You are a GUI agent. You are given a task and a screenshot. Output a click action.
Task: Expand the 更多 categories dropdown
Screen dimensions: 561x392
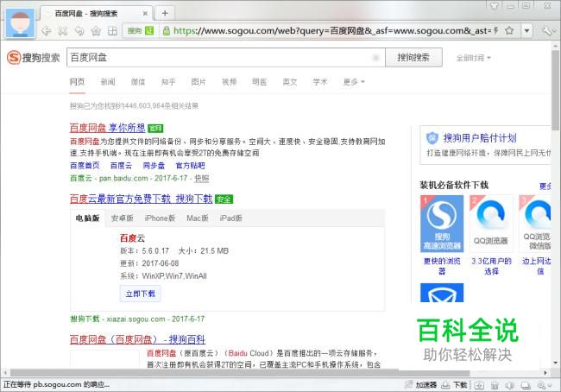click(x=354, y=82)
